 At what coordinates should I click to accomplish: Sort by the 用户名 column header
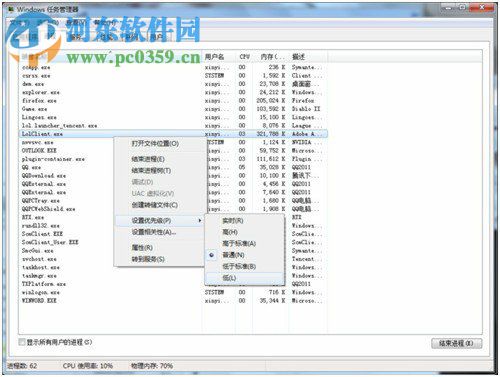coord(218,57)
